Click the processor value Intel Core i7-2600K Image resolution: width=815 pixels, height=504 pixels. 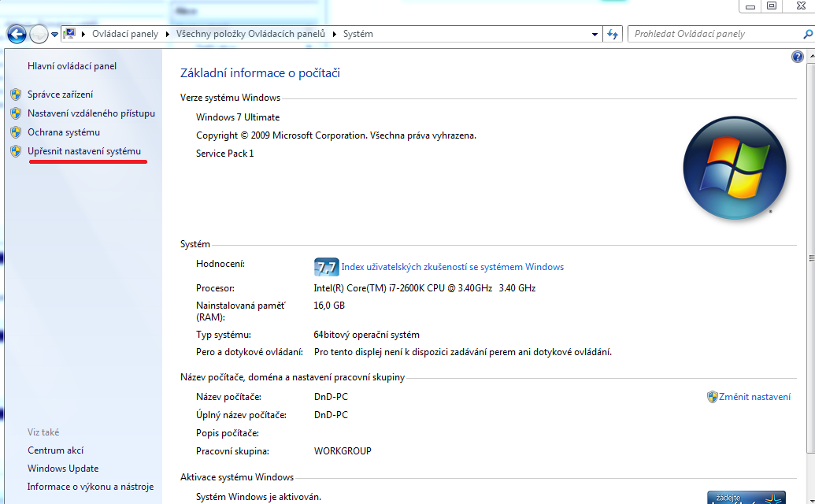click(424, 288)
